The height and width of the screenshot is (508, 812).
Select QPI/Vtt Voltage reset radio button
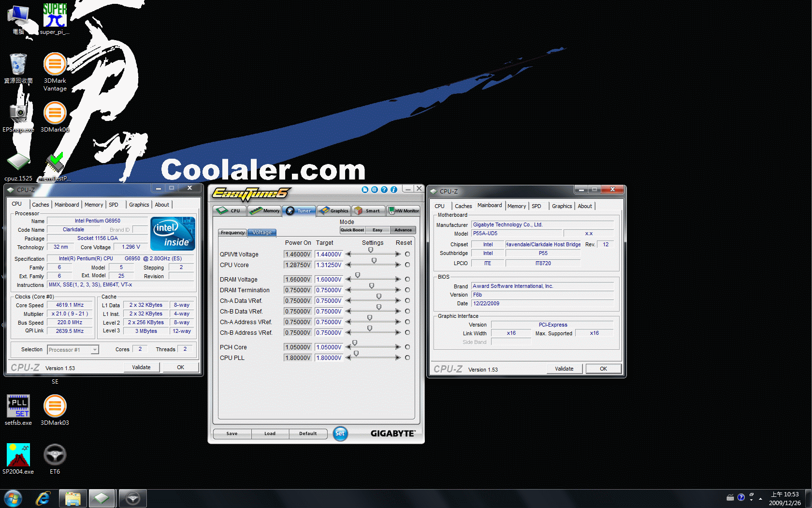[407, 254]
